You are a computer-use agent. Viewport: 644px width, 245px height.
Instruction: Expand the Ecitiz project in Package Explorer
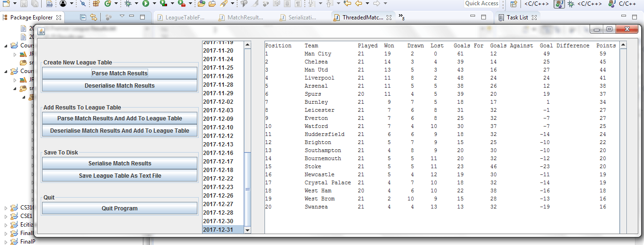tap(6, 225)
